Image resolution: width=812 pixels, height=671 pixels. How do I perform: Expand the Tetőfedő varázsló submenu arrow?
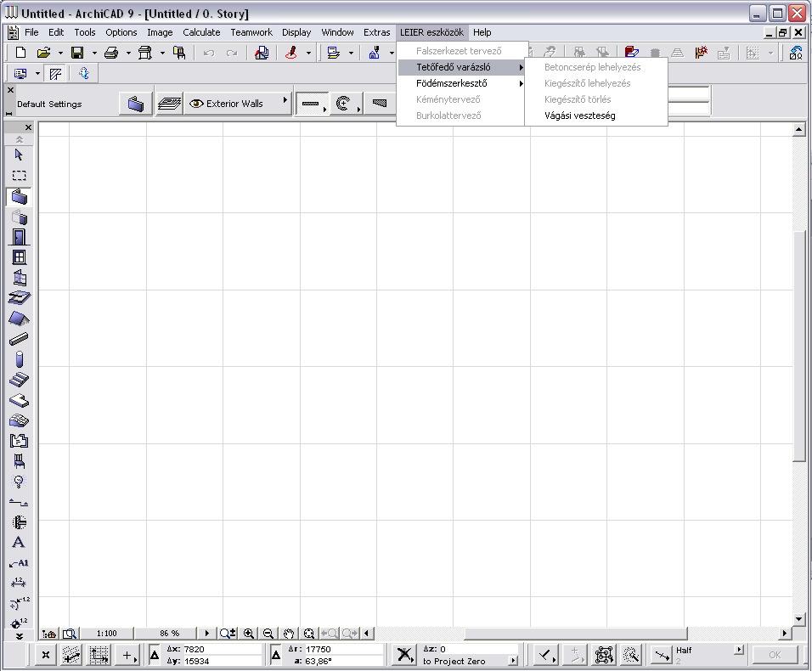point(521,67)
